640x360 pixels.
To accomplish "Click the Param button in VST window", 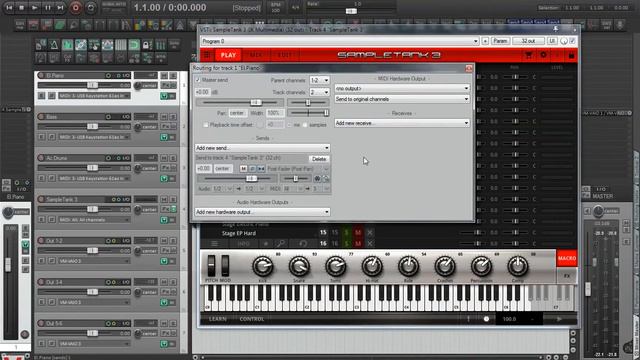I will tap(500, 41).
